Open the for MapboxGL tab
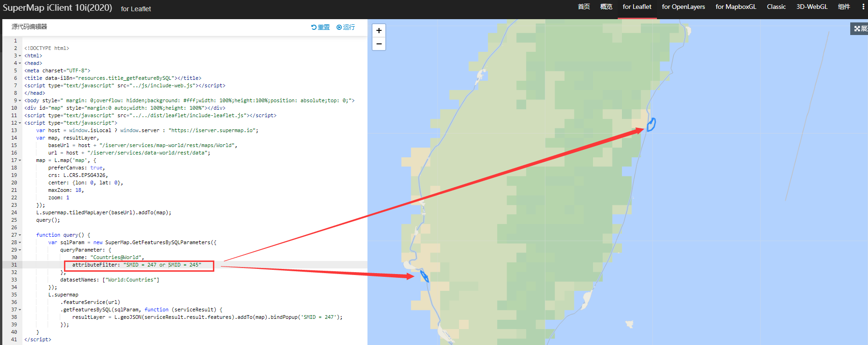This screenshot has height=345, width=868. (735, 7)
